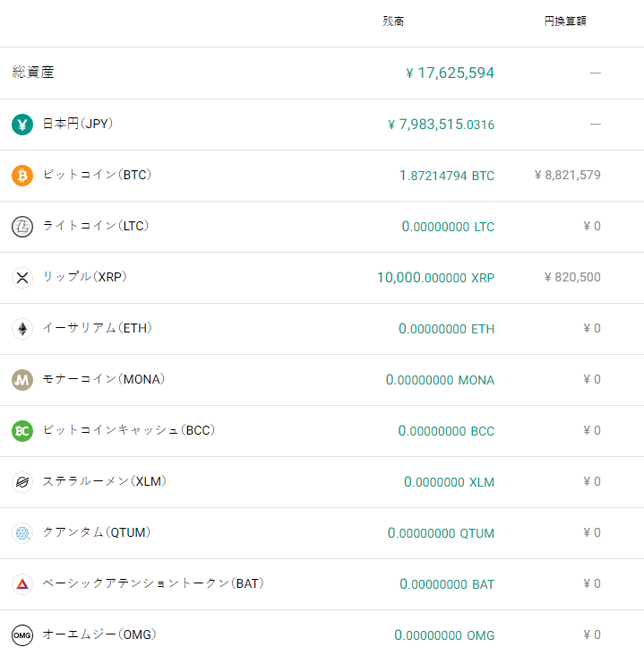Click the Ripple (XRP) icon
Screen dimensions: 644x656
pyautogui.click(x=22, y=278)
